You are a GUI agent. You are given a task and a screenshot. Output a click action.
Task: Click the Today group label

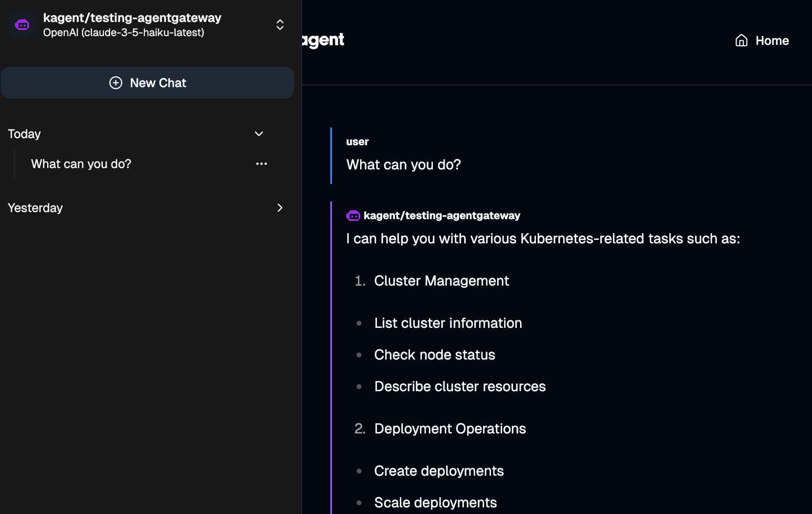(x=24, y=134)
